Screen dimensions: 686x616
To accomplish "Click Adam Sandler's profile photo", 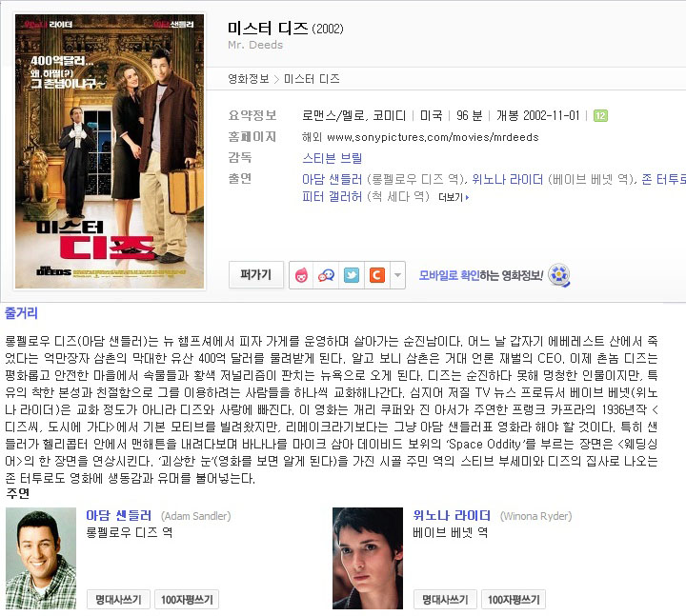I will pyautogui.click(x=41, y=558).
